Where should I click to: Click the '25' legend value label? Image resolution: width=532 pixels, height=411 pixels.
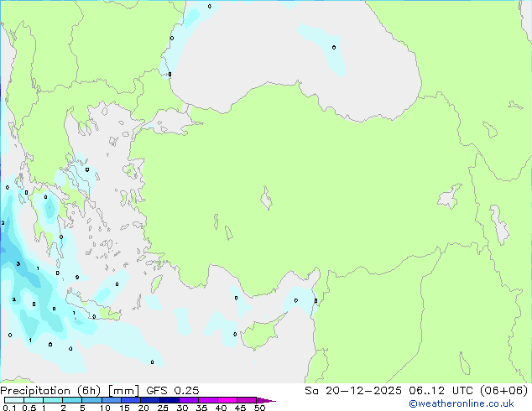tap(163, 408)
